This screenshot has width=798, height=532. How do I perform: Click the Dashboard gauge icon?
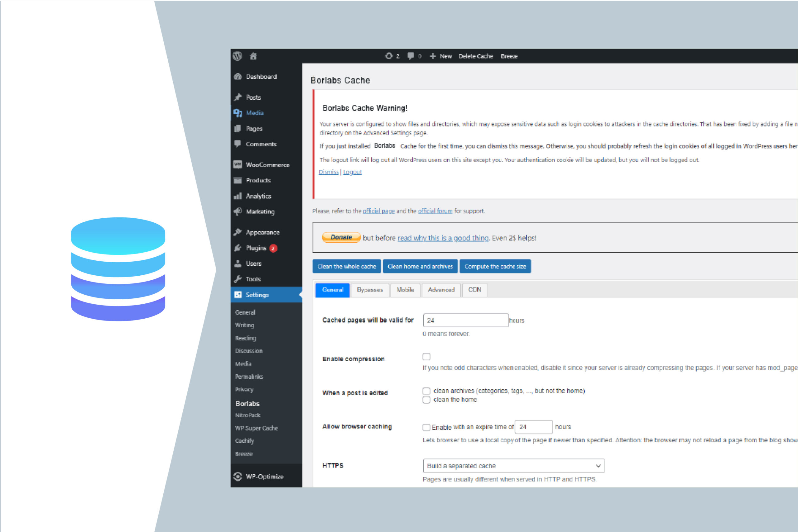[x=238, y=77]
